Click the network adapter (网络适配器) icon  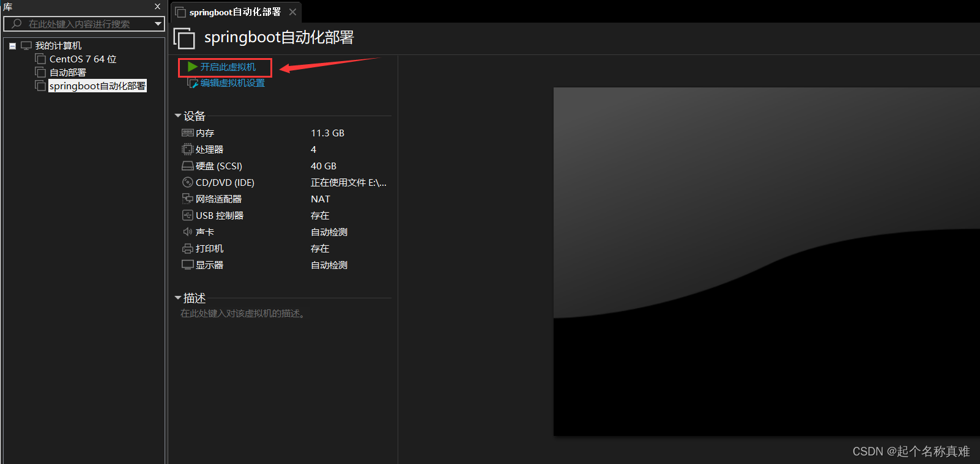point(188,199)
